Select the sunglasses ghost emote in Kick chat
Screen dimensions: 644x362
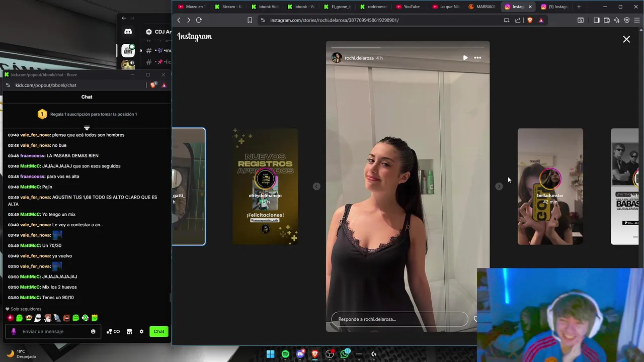[x=38, y=318]
